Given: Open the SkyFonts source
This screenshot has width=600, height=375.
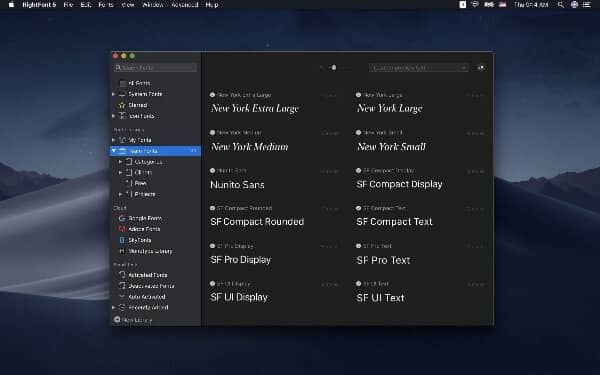Looking at the screenshot, I should (135, 240).
